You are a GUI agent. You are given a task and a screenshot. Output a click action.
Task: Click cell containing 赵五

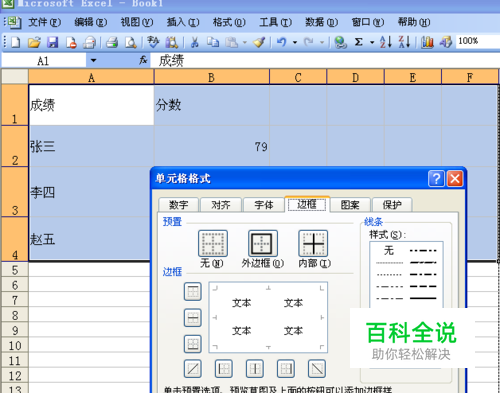click(89, 239)
